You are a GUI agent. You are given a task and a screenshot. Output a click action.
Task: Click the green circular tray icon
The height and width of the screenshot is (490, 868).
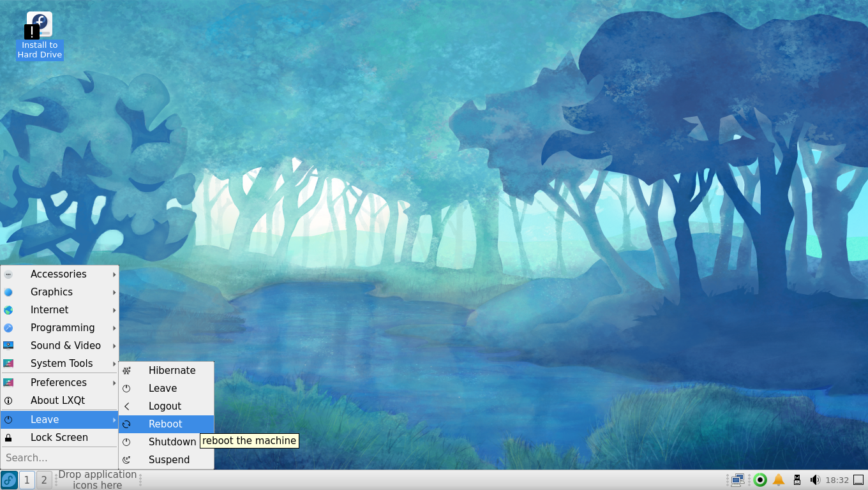tap(759, 480)
